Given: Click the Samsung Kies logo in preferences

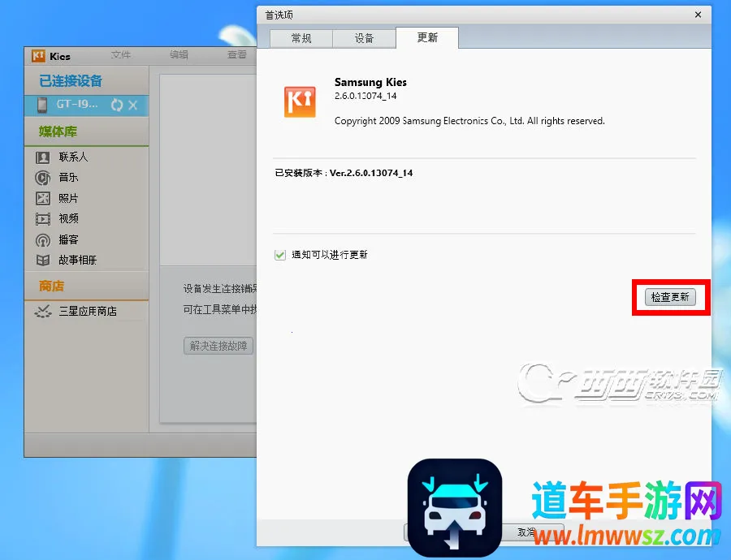Looking at the screenshot, I should [300, 101].
